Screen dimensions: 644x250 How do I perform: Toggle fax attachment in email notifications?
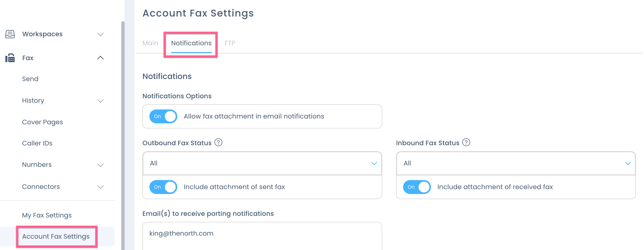163,116
